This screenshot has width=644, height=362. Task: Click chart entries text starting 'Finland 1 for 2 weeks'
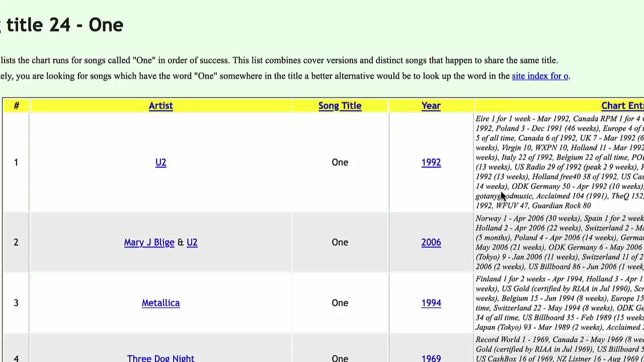point(559,303)
